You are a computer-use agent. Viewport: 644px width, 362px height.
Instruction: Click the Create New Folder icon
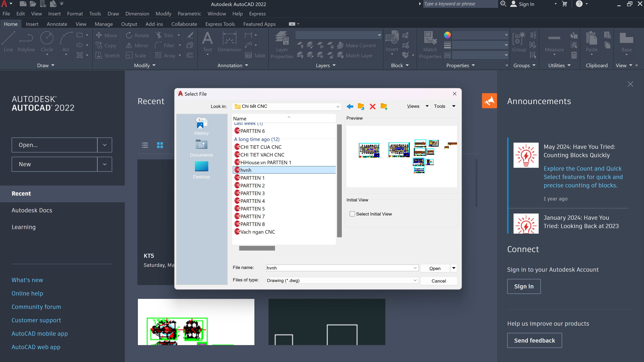pos(384,106)
